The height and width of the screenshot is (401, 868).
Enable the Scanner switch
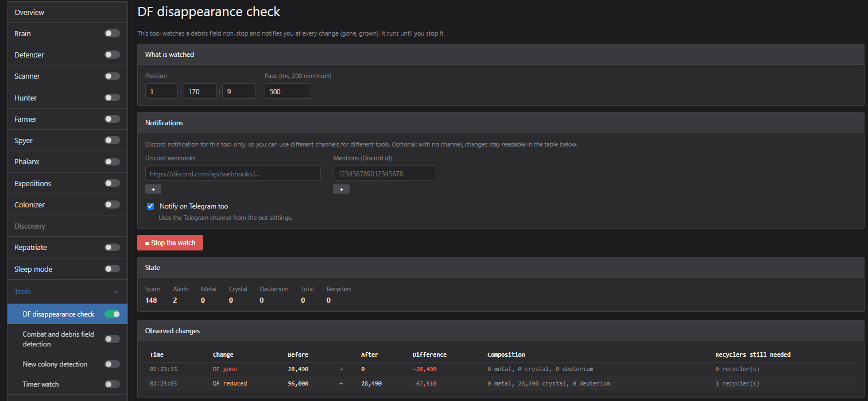pos(113,76)
